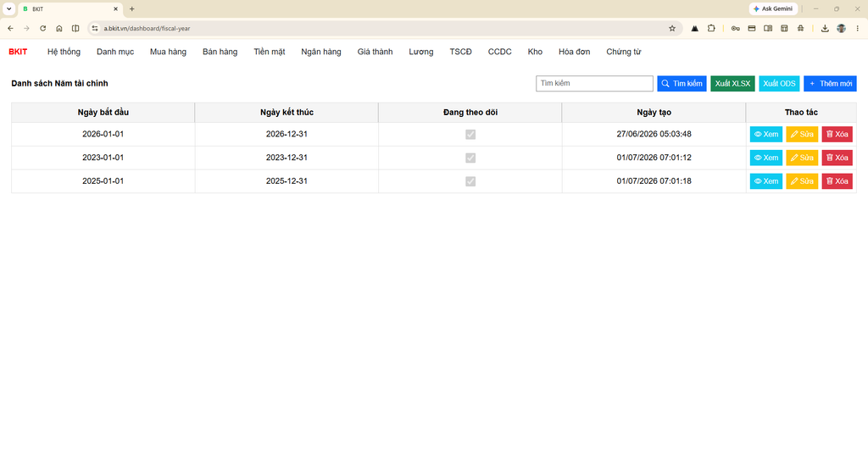Open the browser extensions puzzle icon
Image resolution: width=868 pixels, height=466 pixels.
point(711,28)
